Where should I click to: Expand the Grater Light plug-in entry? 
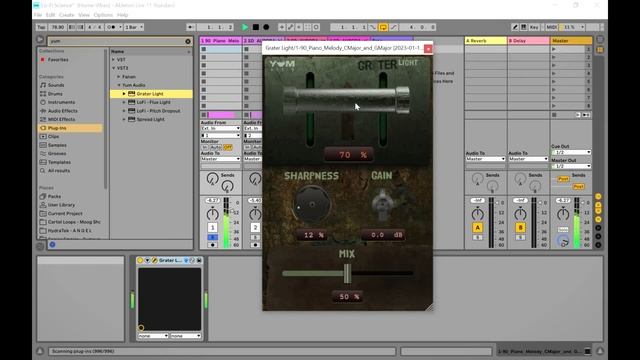click(124, 94)
